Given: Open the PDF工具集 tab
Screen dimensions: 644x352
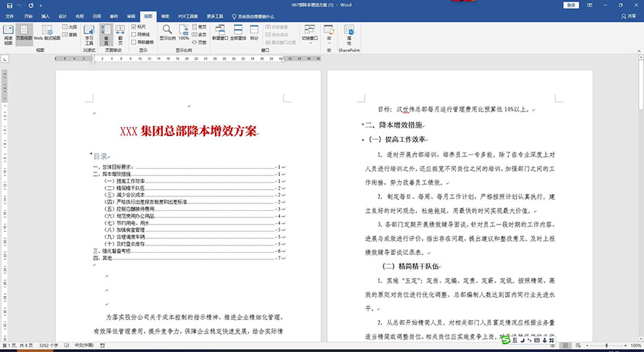Looking at the screenshot, I should [187, 17].
